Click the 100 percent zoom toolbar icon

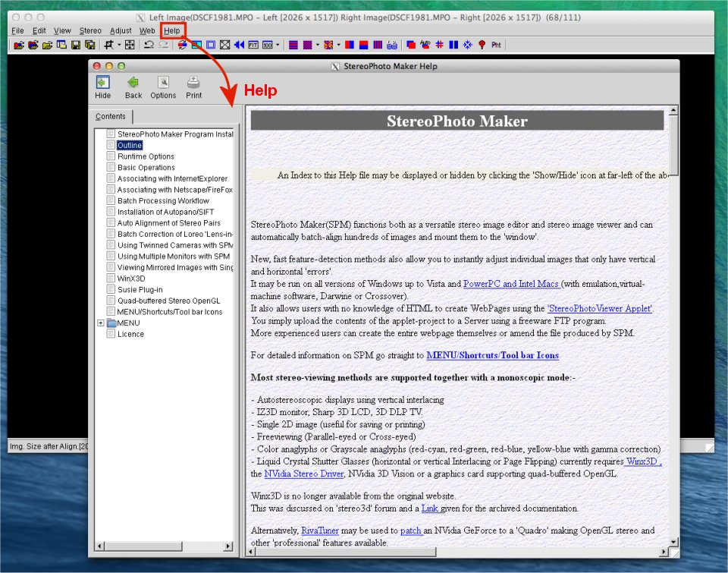268,45
